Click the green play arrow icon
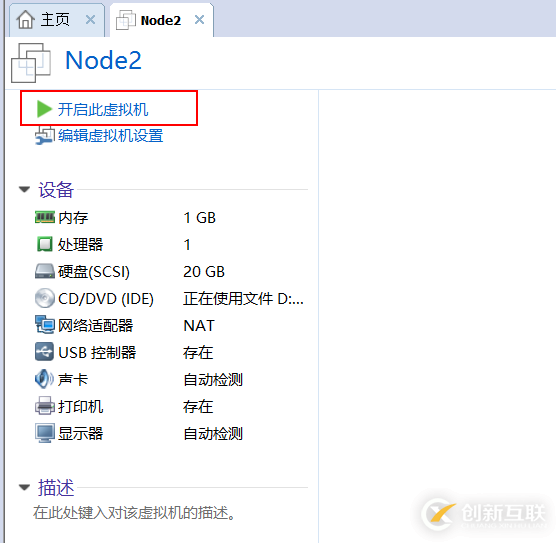This screenshot has height=543, width=556. (44, 109)
